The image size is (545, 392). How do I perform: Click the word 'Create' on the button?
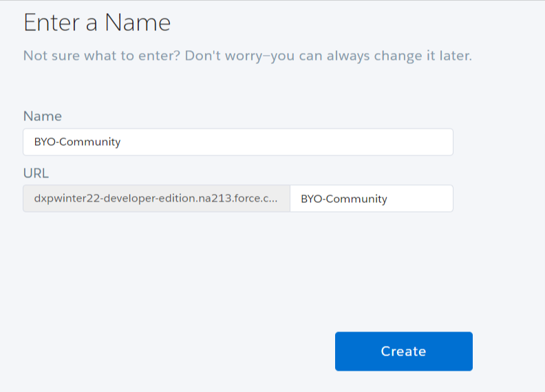point(403,351)
